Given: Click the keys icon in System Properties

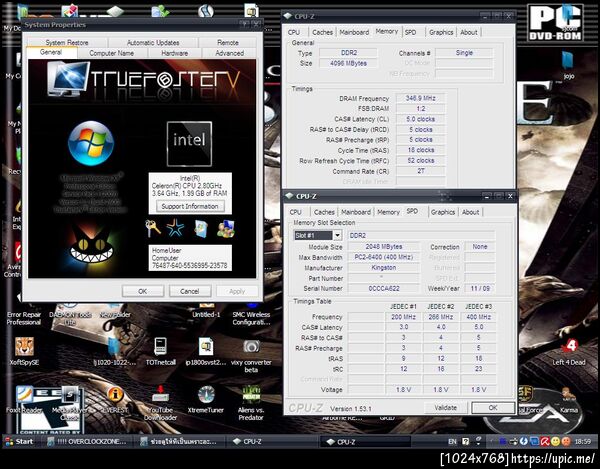Looking at the screenshot, I should click(152, 228).
